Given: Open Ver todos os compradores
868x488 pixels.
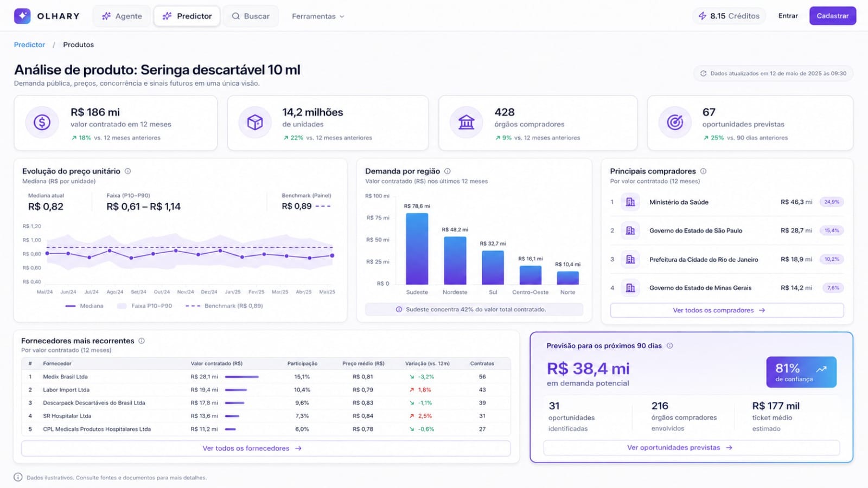Looking at the screenshot, I should click(727, 310).
